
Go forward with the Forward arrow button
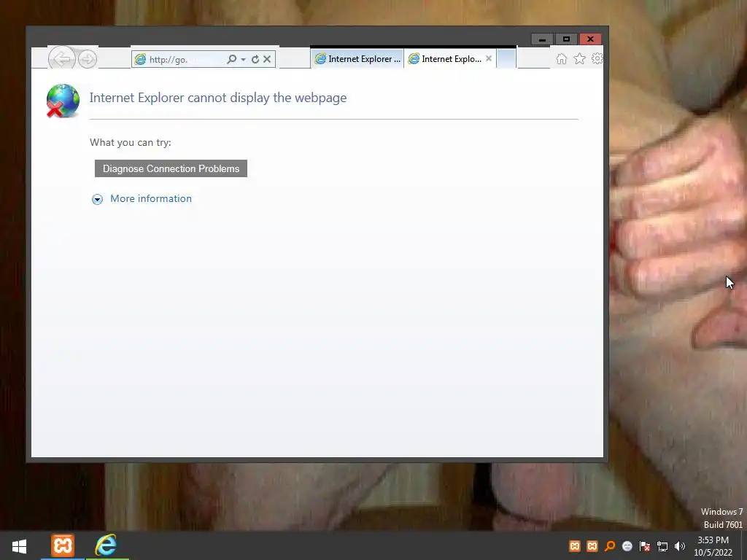(x=88, y=59)
